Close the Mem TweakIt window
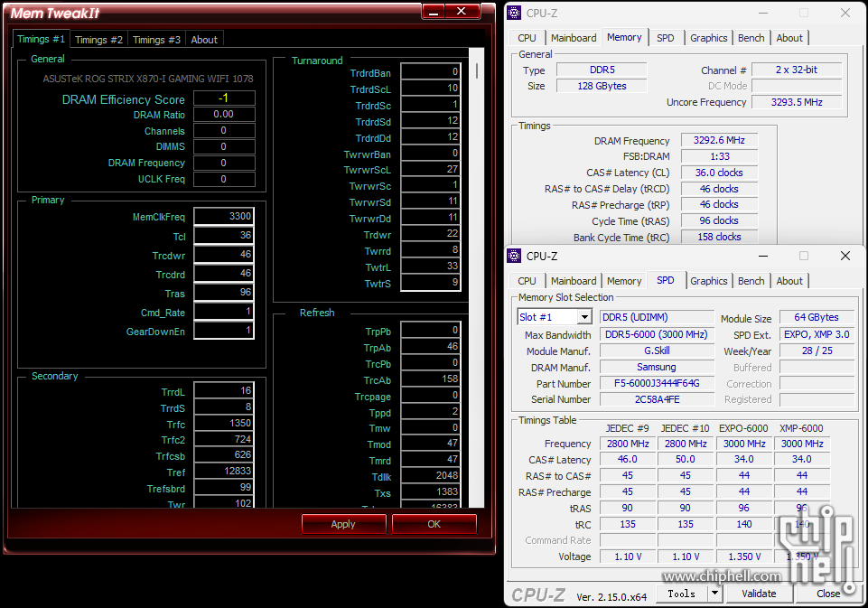868x608 pixels. [461, 11]
